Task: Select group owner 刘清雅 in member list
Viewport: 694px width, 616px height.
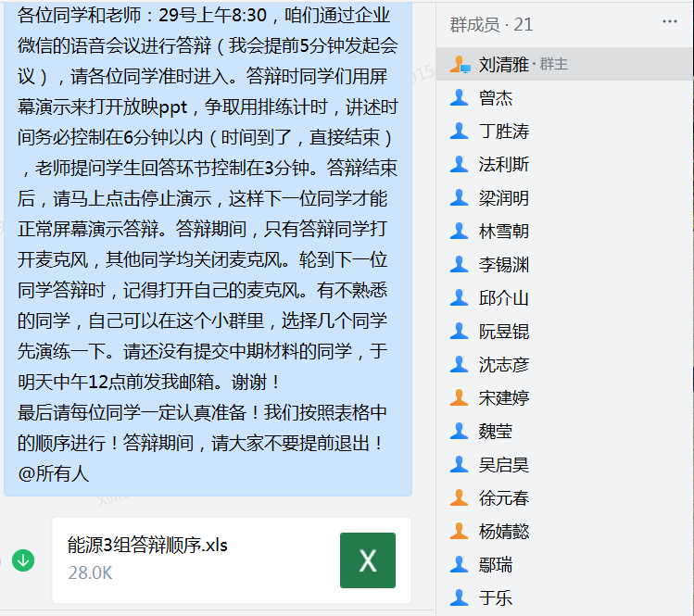Action: click(x=504, y=64)
